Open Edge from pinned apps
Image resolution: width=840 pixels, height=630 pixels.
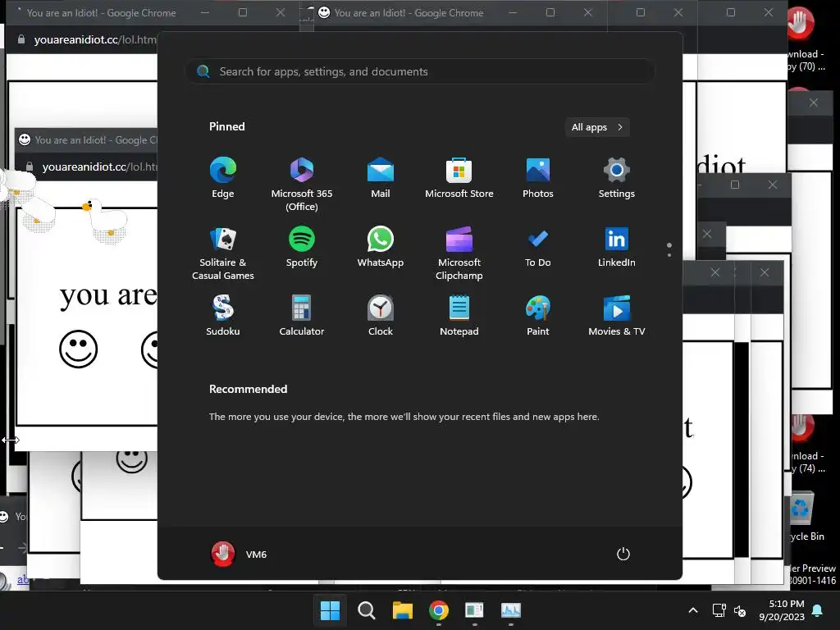point(223,178)
